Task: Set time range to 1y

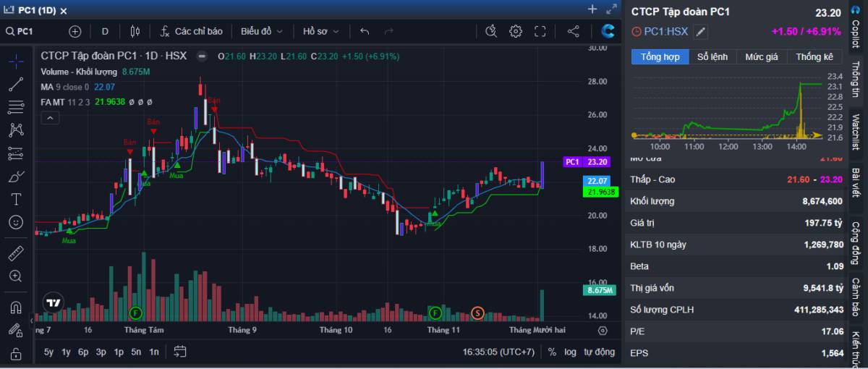Action: [66, 352]
